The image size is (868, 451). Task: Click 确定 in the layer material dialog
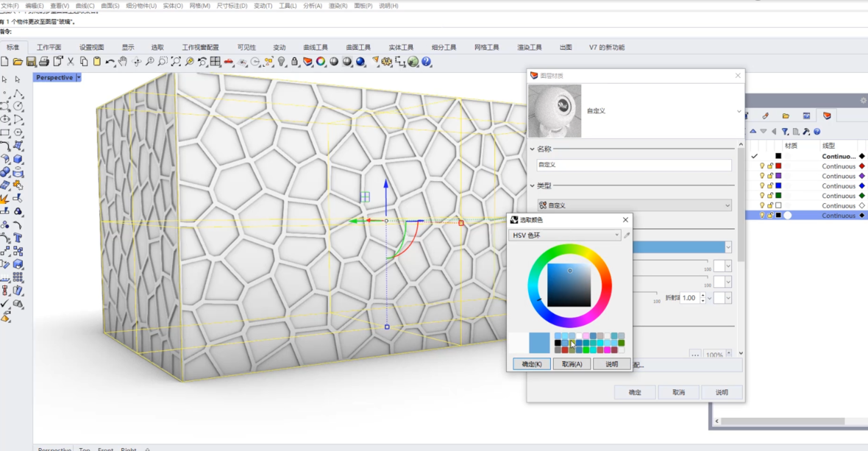635,392
